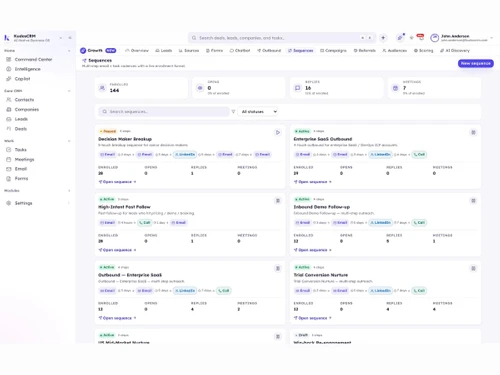Open Forms in the sidebar
Screen dimensions: 500x375
click(x=21, y=178)
